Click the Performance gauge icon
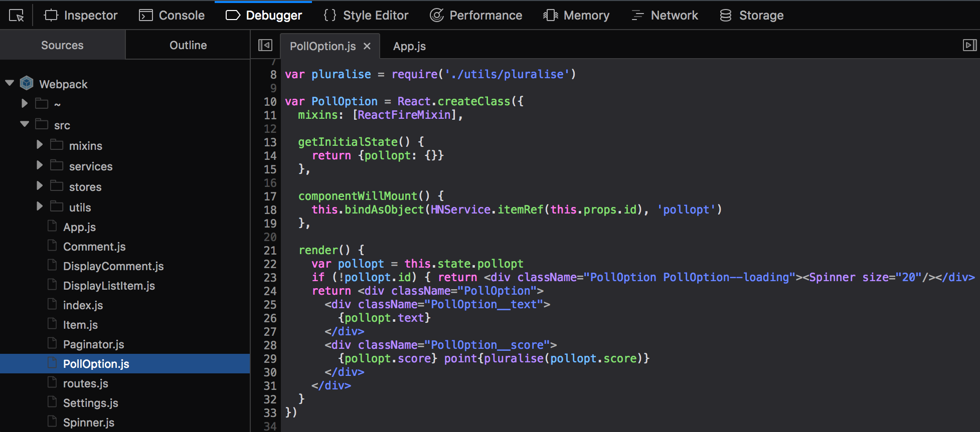The image size is (980, 432). (x=436, y=16)
